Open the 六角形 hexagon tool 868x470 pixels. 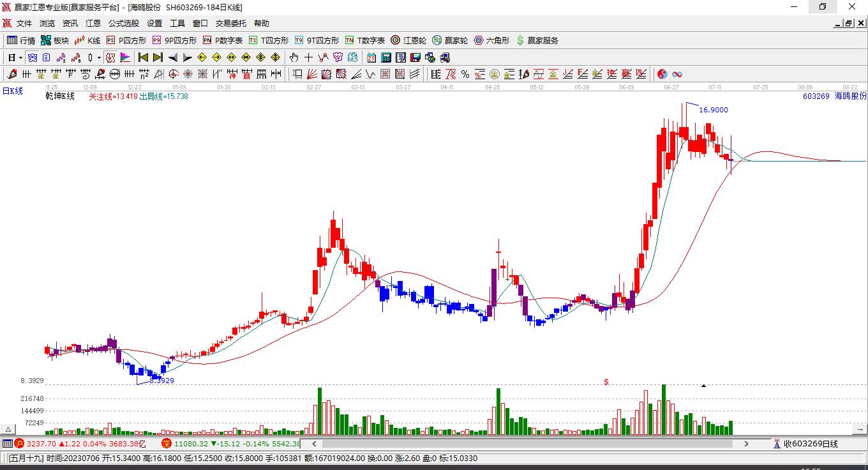tap(491, 40)
